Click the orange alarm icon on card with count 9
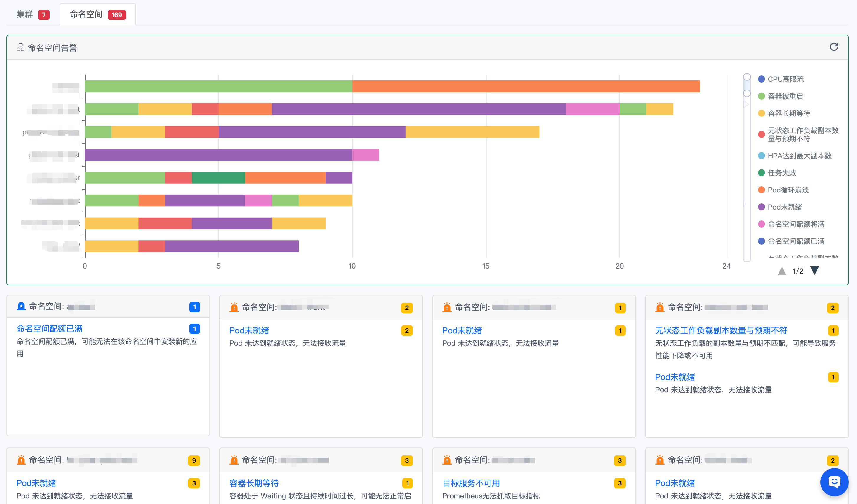The height and width of the screenshot is (504, 857). (x=21, y=460)
